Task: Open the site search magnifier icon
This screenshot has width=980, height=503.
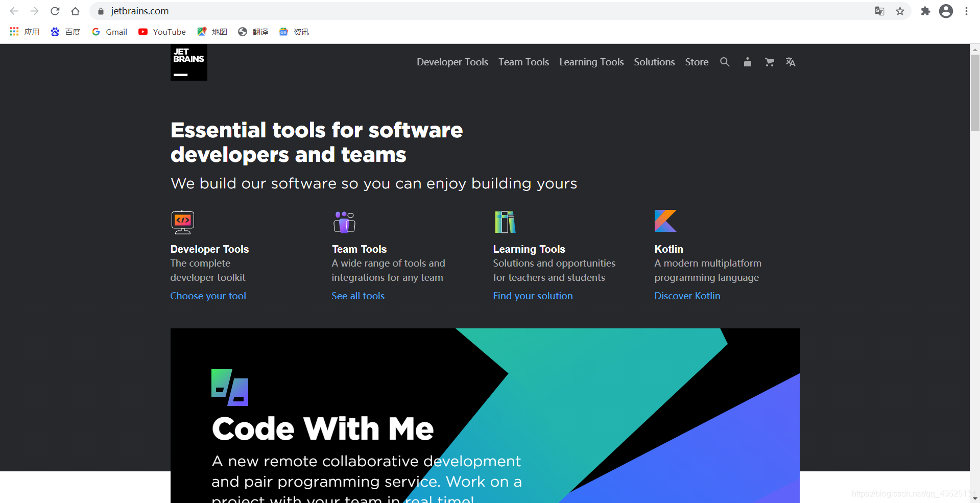Action: coord(725,62)
